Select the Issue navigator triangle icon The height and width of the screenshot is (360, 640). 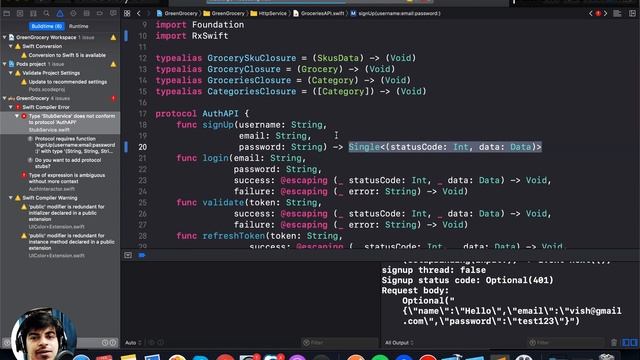pyautogui.click(x=60, y=13)
